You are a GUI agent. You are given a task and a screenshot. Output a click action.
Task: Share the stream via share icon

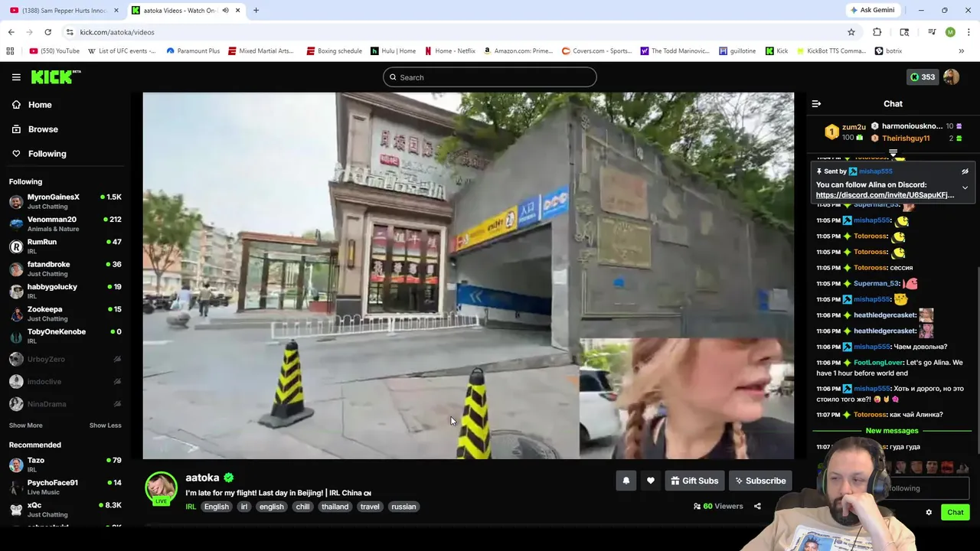[x=757, y=507]
